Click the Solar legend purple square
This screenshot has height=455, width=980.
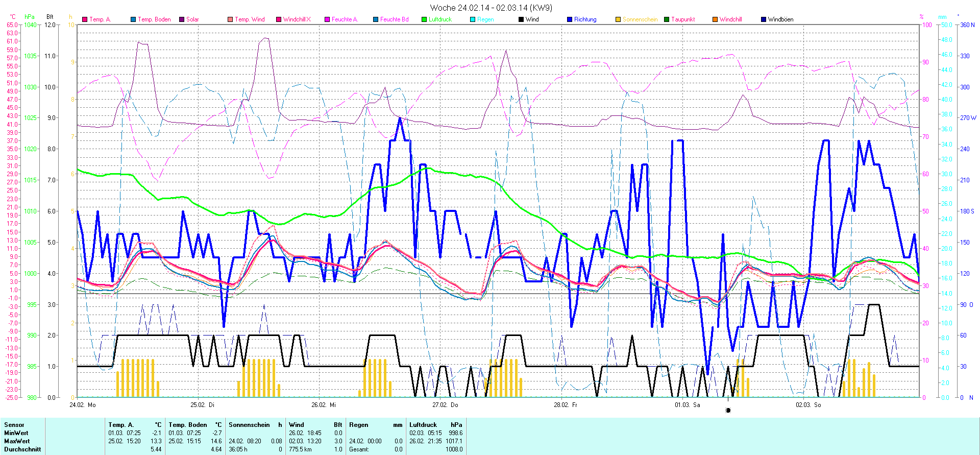[182, 19]
